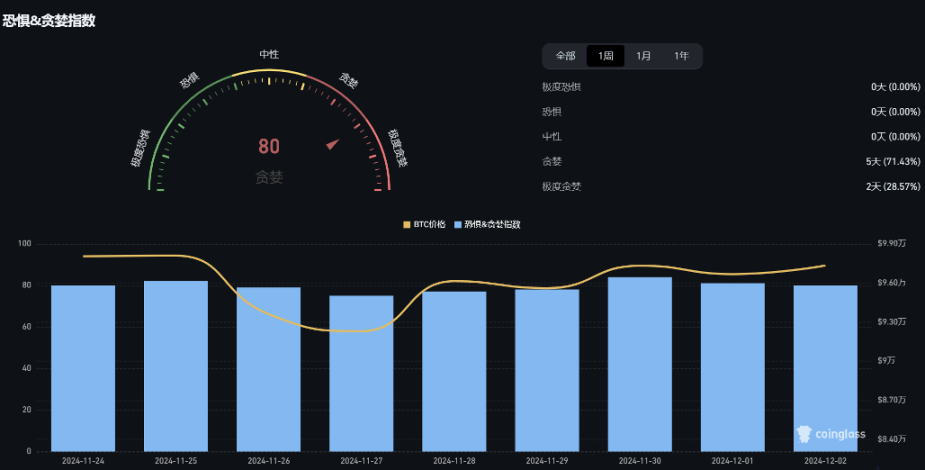The width and height of the screenshot is (925, 470).
Task: Click the bar for 2024-11-24
Action: 83,369
